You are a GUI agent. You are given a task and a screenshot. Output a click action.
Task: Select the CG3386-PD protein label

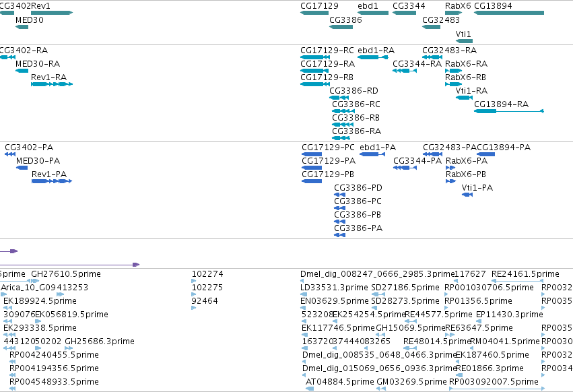pyautogui.click(x=358, y=188)
